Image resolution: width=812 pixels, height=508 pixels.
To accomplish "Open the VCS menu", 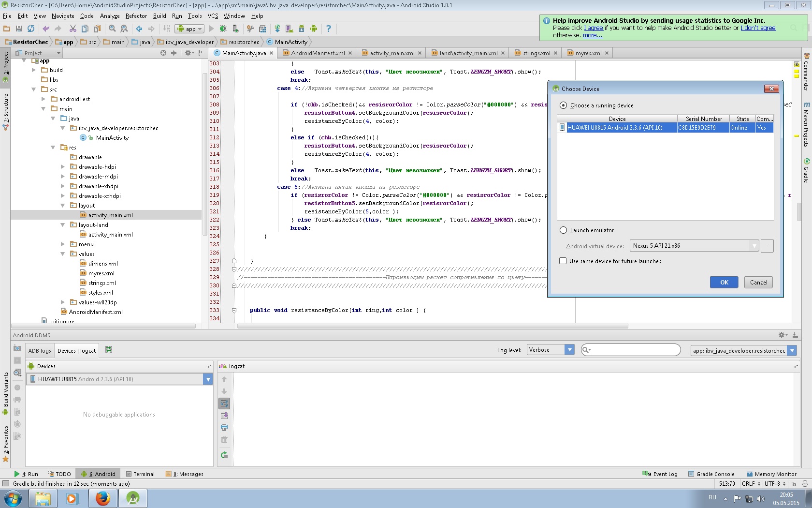I will click(x=213, y=16).
